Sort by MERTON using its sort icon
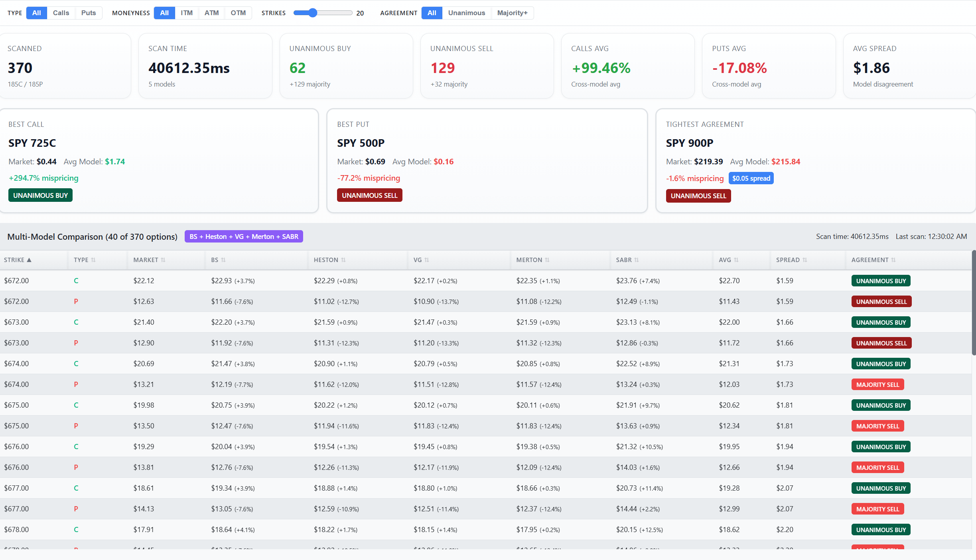This screenshot has height=560, width=976. [547, 260]
